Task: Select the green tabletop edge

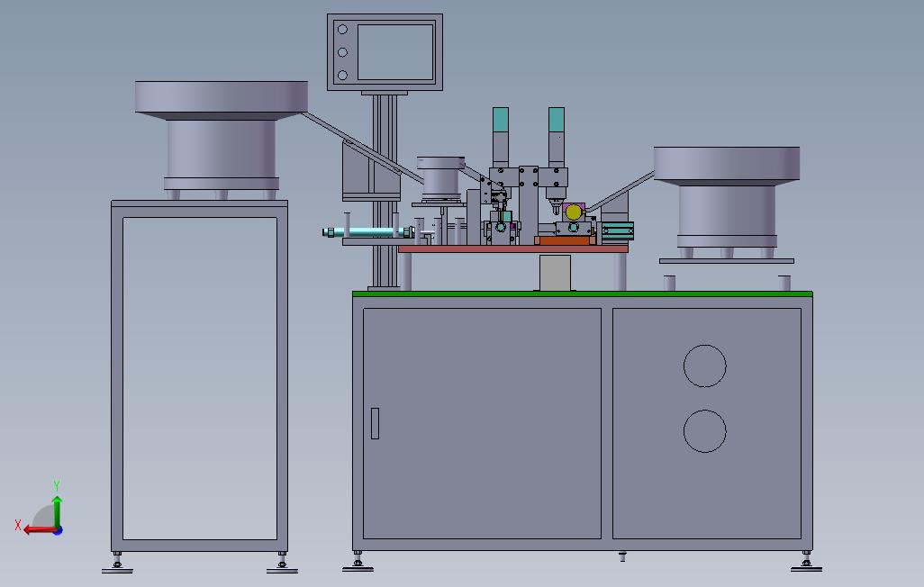Action: (x=582, y=293)
